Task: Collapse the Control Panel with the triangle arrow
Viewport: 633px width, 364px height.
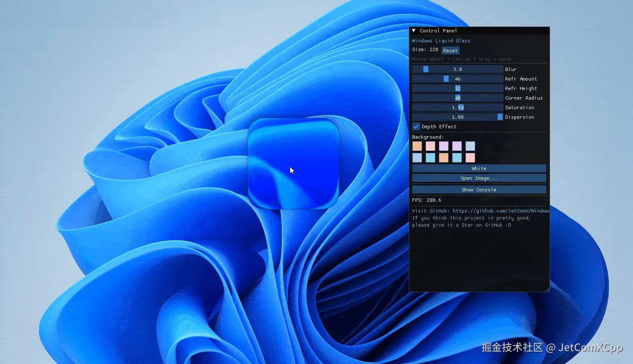Action: 413,31
